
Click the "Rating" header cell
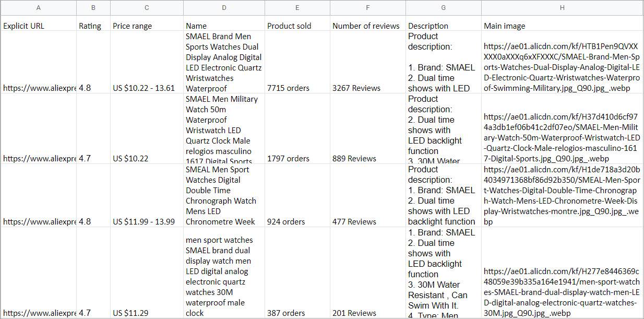tap(93, 23)
